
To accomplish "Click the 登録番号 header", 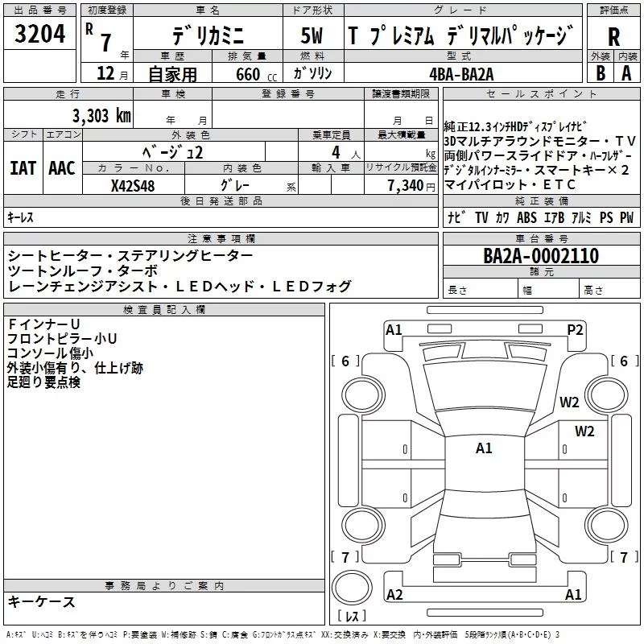I will (x=288, y=94).
